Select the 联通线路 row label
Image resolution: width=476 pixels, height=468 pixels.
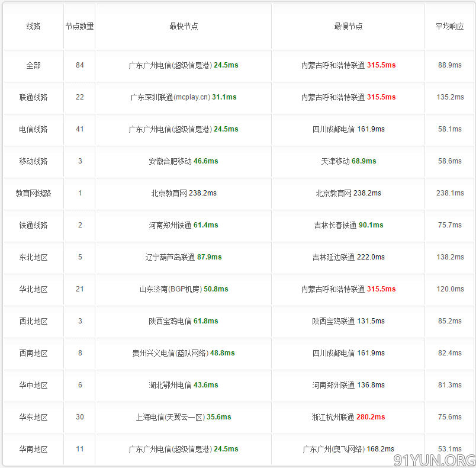(x=33, y=97)
